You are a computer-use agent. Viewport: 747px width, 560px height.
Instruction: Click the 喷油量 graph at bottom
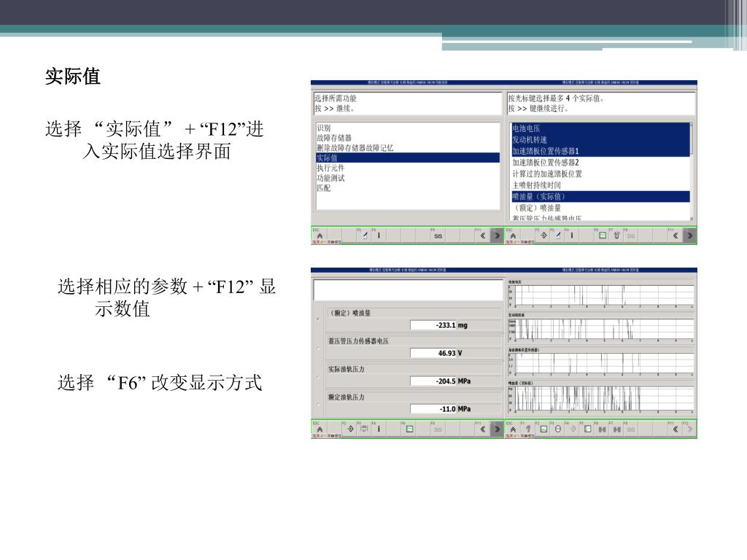[x=604, y=399]
